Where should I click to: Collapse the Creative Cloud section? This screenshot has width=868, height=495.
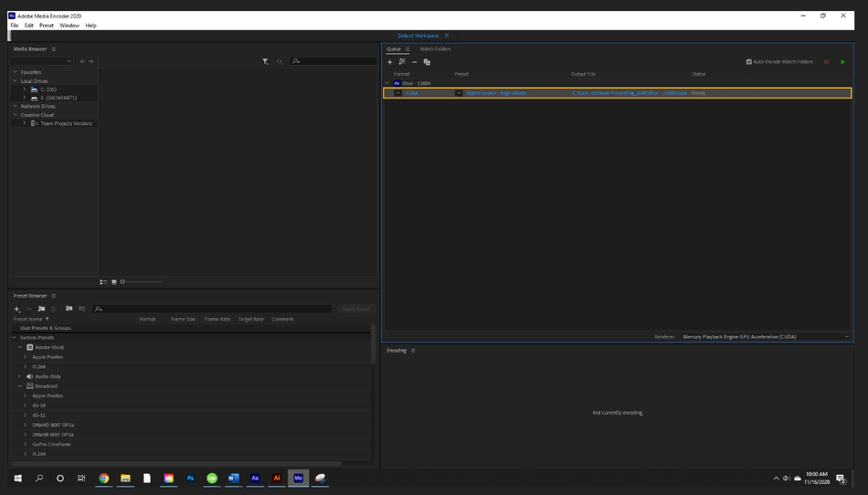(x=15, y=115)
